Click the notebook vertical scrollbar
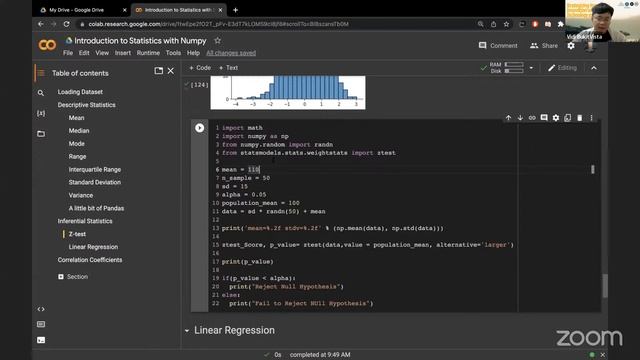Screen dimensions: 640x360 605,285
